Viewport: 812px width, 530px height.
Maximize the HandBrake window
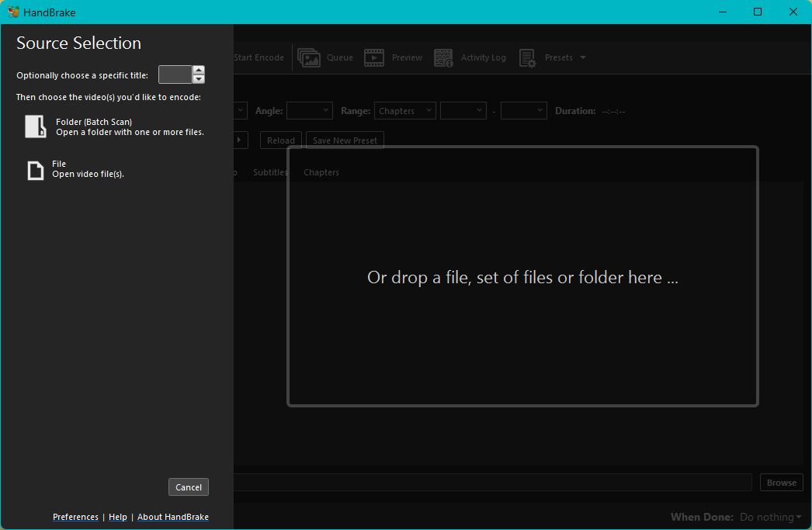758,12
